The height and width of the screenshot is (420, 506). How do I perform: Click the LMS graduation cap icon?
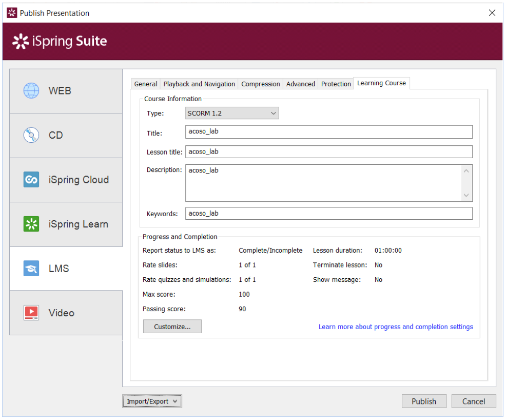click(x=31, y=268)
